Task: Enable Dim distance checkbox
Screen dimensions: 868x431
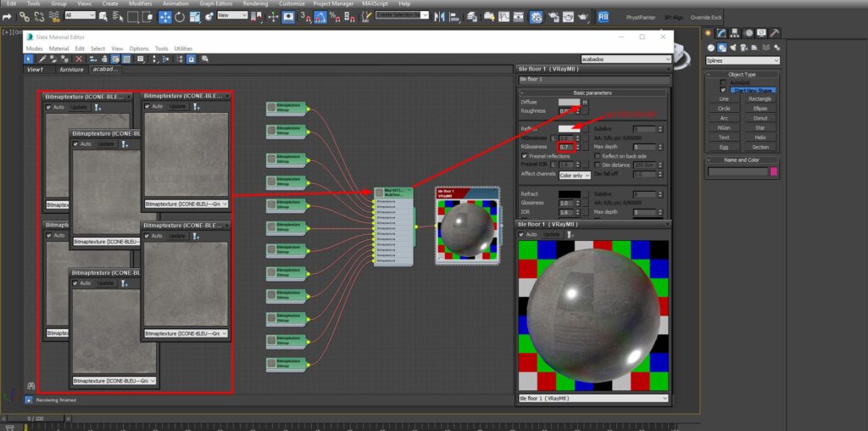Action: click(598, 165)
